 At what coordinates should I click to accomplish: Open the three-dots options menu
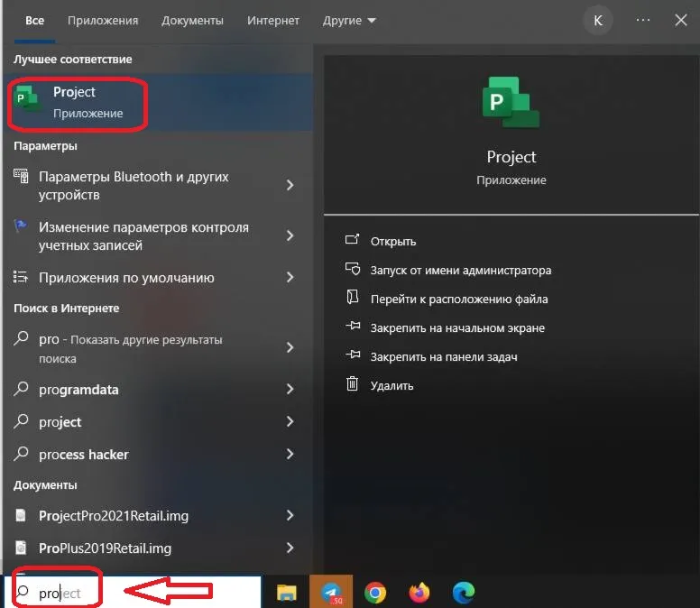pos(643,20)
